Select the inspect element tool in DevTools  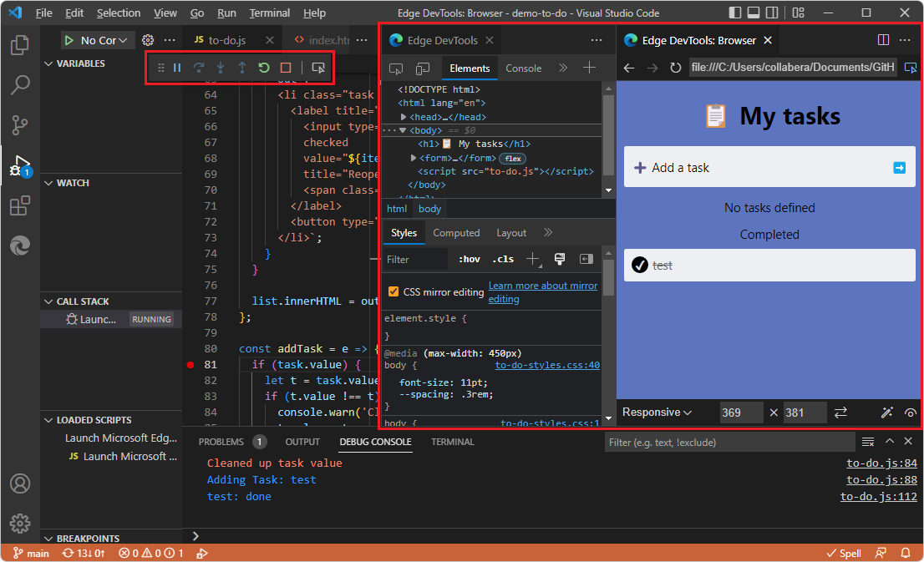point(396,69)
